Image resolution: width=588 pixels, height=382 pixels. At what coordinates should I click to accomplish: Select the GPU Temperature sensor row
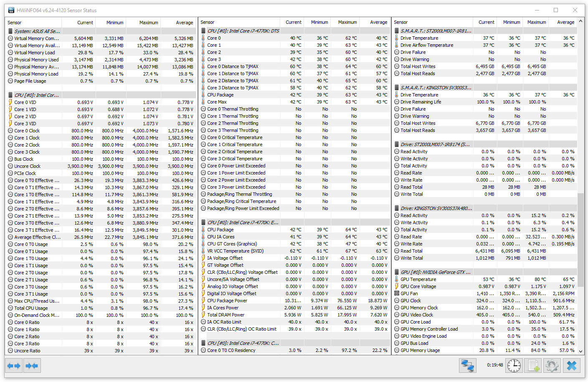pyautogui.click(x=418, y=279)
